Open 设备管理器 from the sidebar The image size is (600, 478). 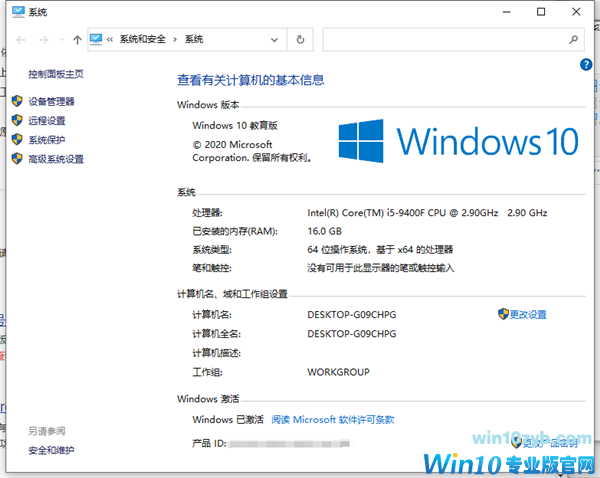coord(51,101)
